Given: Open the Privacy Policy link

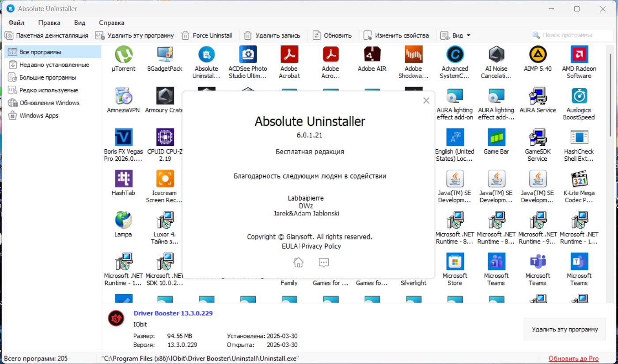Looking at the screenshot, I should pos(321,246).
